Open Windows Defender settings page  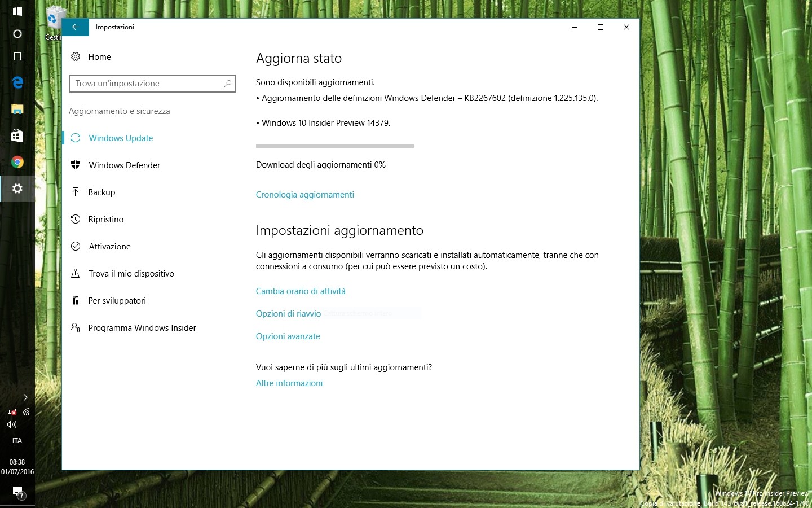tap(125, 165)
